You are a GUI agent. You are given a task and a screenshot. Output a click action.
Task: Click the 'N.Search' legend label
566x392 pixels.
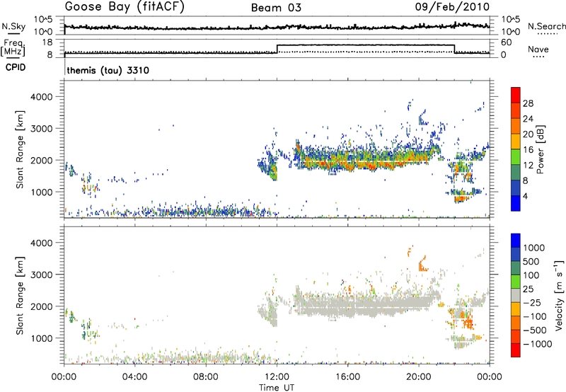(x=546, y=26)
